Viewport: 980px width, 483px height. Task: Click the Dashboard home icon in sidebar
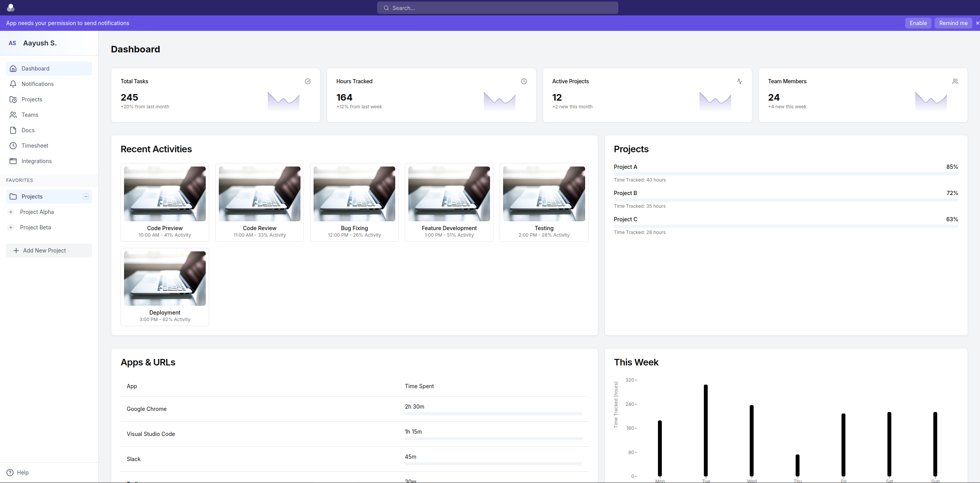point(13,68)
